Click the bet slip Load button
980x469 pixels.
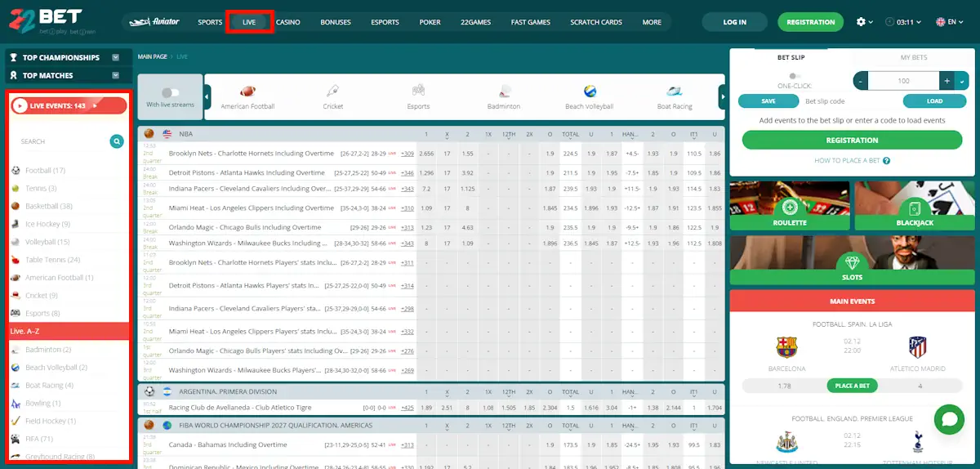click(935, 101)
